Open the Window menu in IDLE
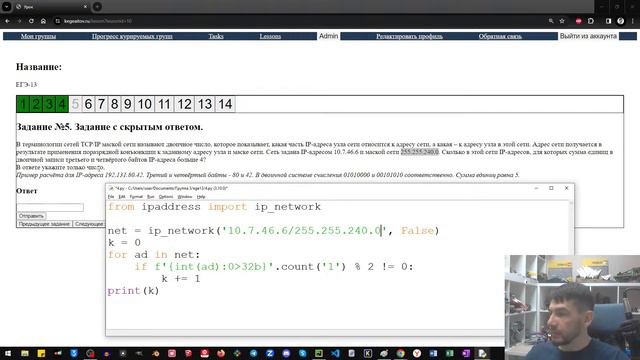 point(184,197)
